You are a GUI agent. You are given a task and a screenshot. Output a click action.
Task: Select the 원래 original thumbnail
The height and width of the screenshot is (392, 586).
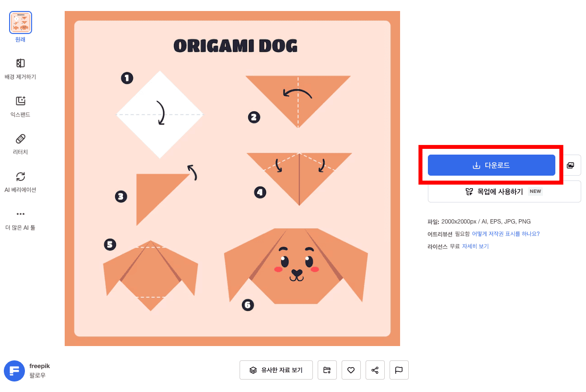pyautogui.click(x=21, y=22)
